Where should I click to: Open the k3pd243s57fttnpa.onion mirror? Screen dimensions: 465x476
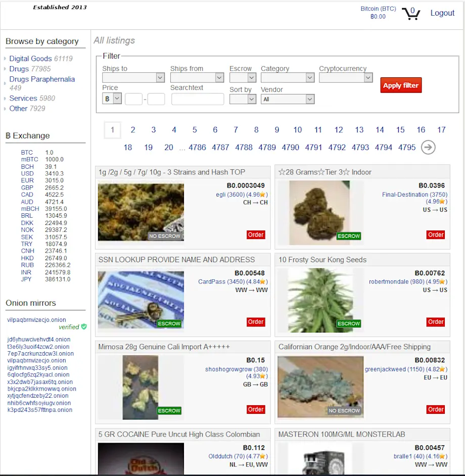pyautogui.click(x=40, y=410)
